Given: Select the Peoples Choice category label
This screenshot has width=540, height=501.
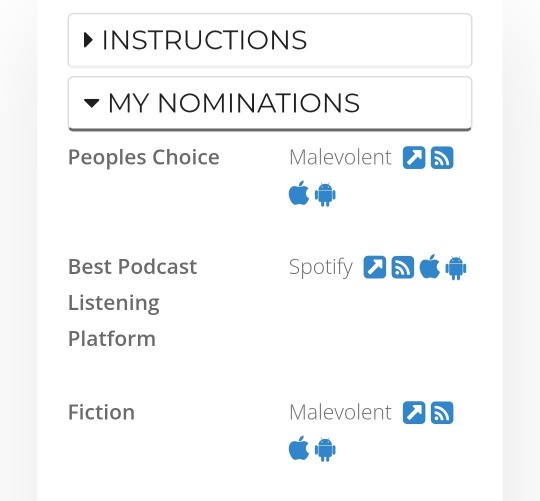Looking at the screenshot, I should [x=144, y=158].
